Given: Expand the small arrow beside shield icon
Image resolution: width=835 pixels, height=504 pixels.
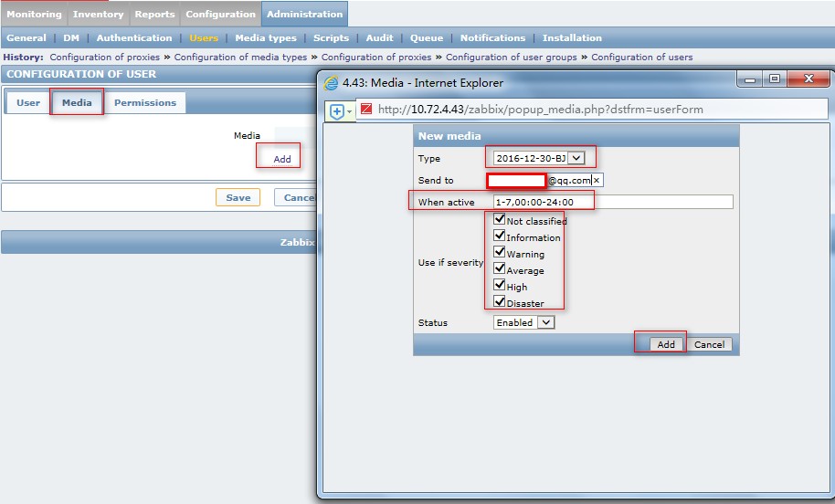Looking at the screenshot, I should (x=349, y=111).
